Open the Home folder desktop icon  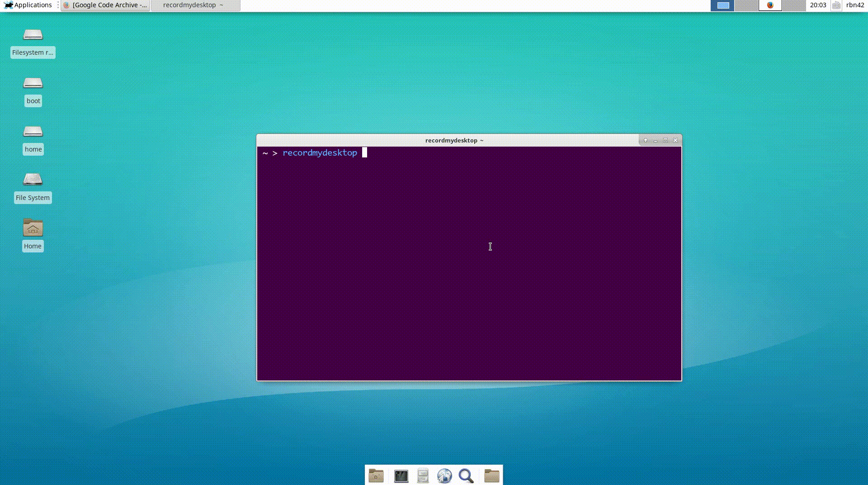pos(33,228)
